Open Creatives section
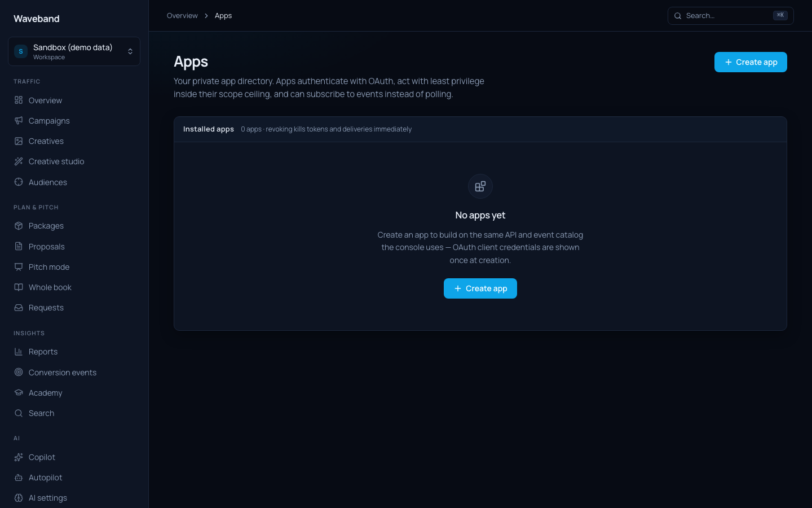The height and width of the screenshot is (508, 812). point(74,141)
